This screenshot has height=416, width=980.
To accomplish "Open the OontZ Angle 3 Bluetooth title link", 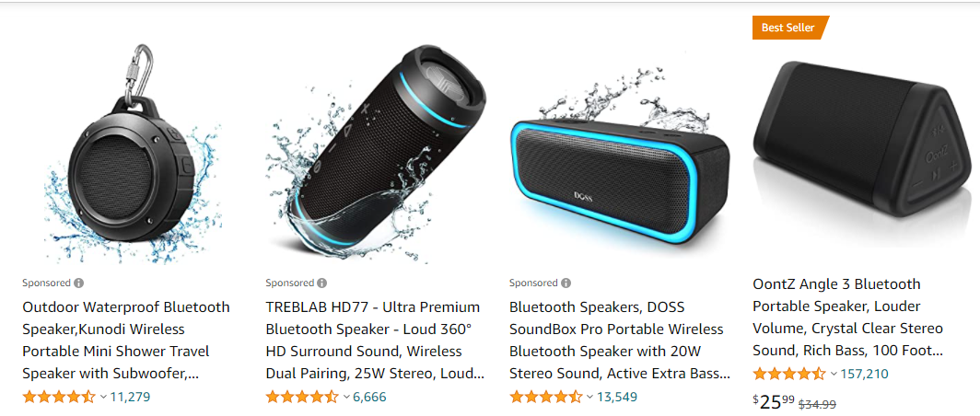I will point(848,318).
